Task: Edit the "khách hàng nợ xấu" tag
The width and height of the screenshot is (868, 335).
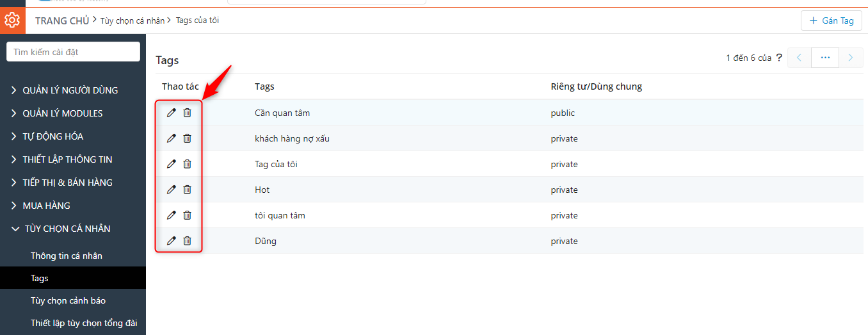Action: [x=171, y=138]
